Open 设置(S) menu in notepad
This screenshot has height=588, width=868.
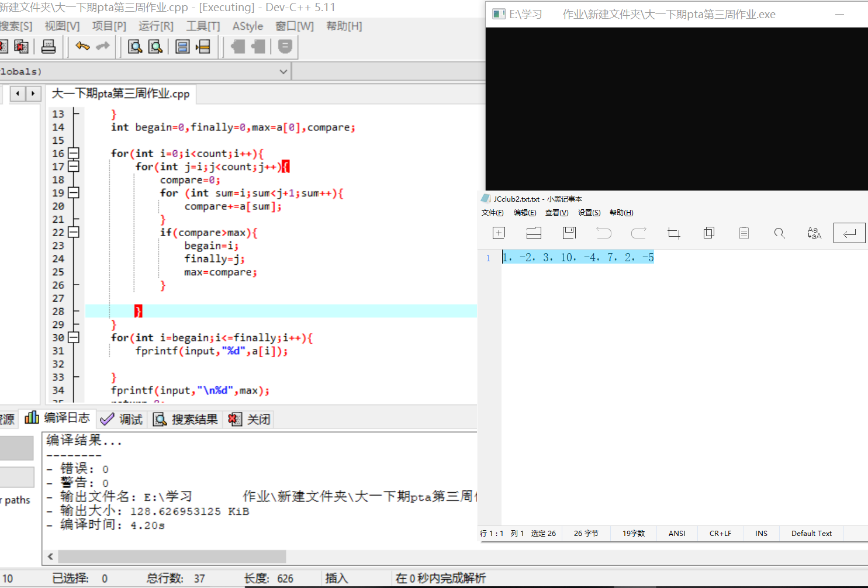tap(589, 213)
